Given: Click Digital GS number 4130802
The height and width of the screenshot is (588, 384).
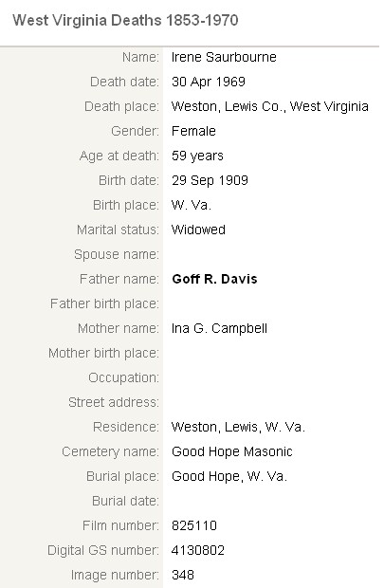Looking at the screenshot, I should click(197, 550).
